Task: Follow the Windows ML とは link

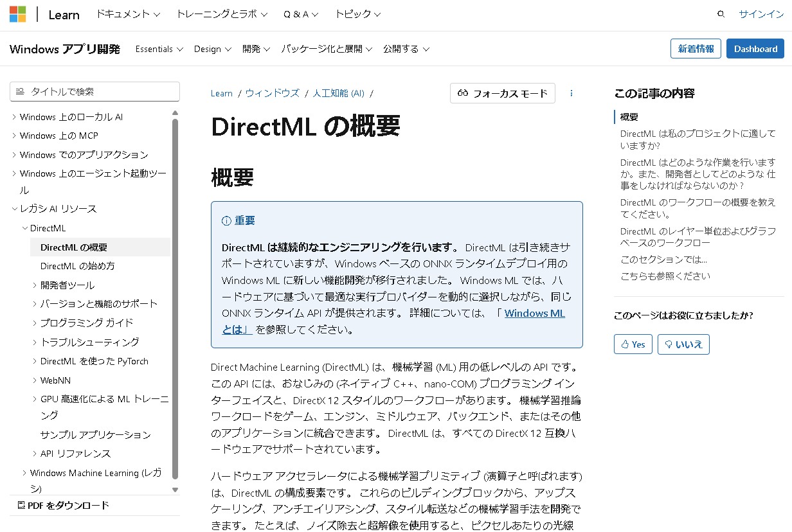Action: 534,313
